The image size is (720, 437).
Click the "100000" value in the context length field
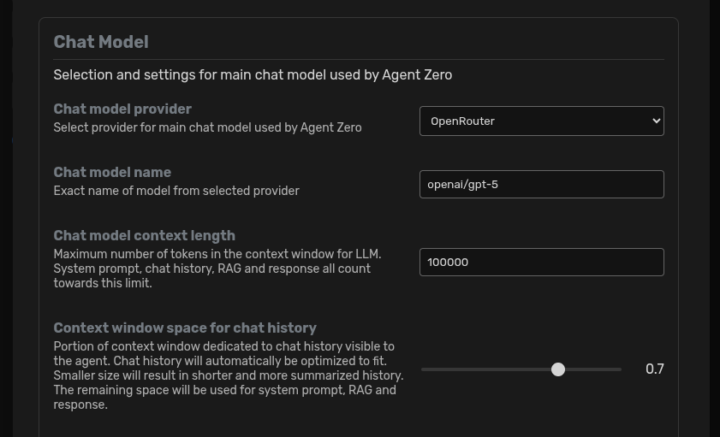coord(448,262)
